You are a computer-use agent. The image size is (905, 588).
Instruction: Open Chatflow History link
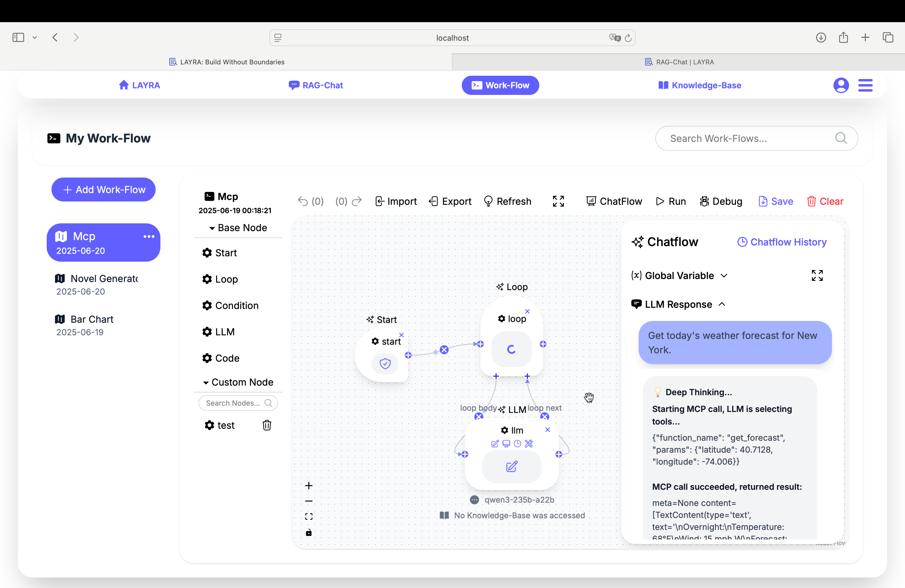(x=782, y=242)
